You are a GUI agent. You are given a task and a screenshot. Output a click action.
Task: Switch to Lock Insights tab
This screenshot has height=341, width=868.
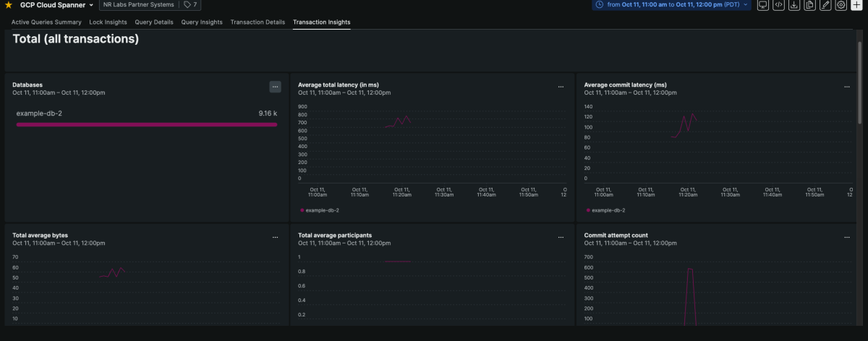[108, 22]
